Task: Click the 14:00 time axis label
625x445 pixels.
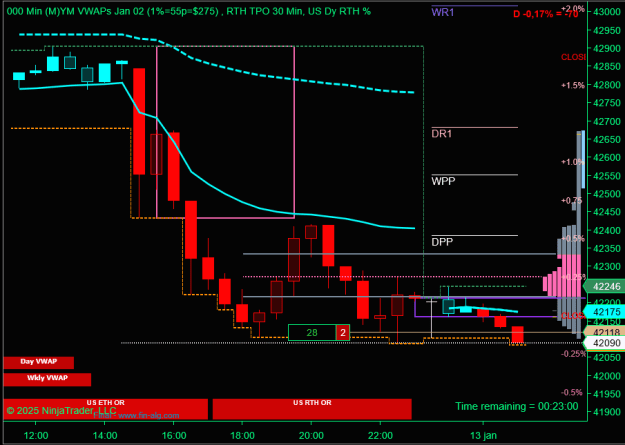Action: 104,434
